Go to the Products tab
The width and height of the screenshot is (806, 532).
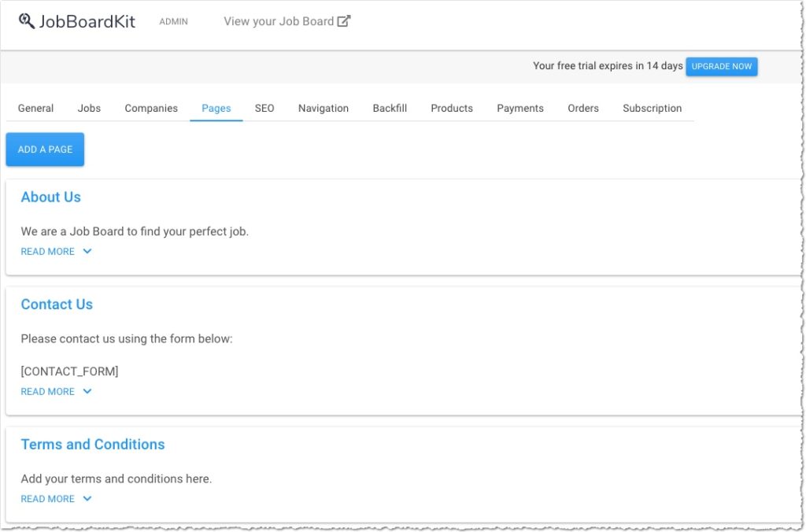pyautogui.click(x=452, y=109)
